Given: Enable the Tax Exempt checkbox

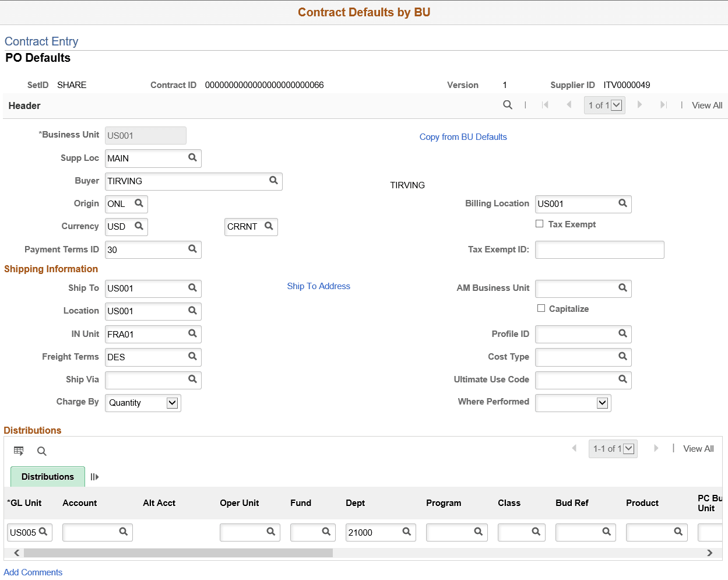Looking at the screenshot, I should pos(539,223).
